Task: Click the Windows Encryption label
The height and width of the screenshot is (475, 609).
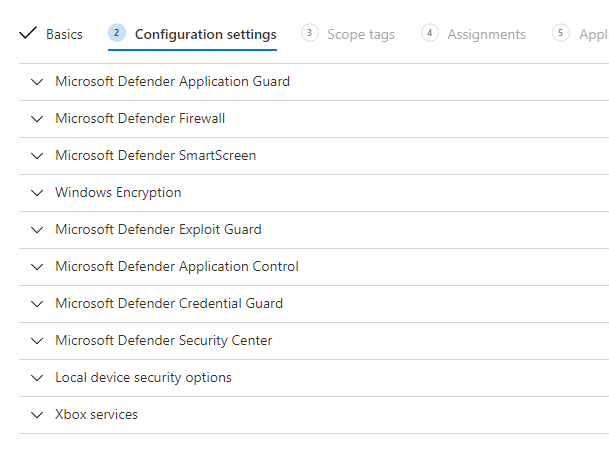Action: [118, 193]
